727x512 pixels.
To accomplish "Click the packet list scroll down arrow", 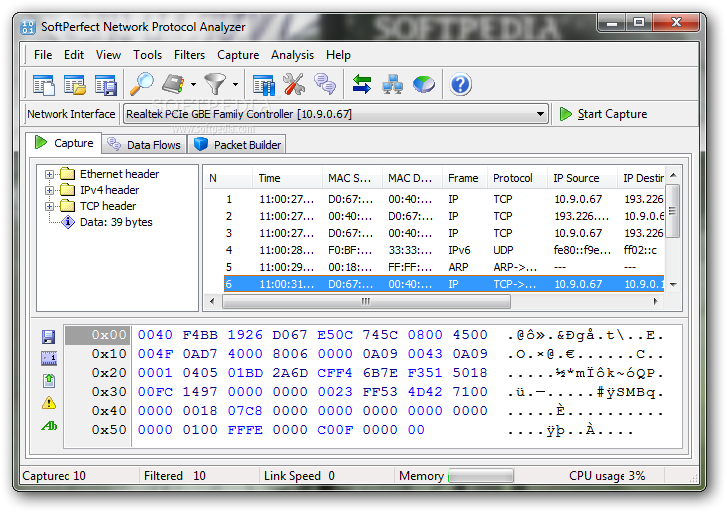I will click(x=673, y=284).
